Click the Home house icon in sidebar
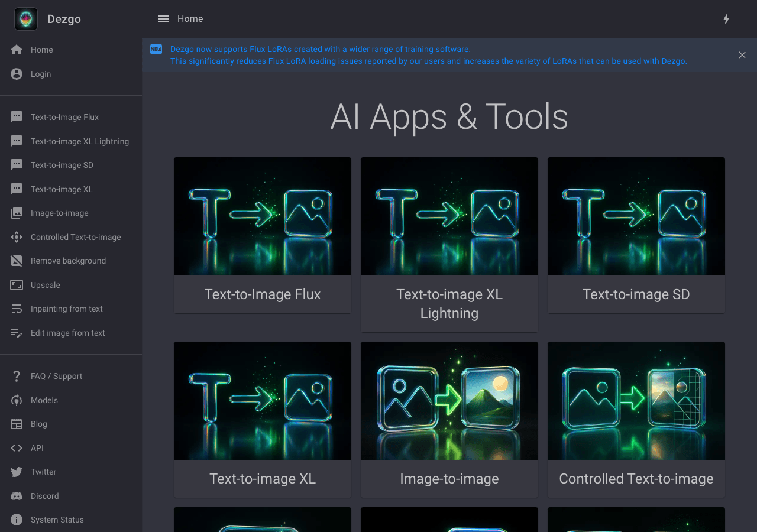The width and height of the screenshot is (757, 532). tap(17, 50)
